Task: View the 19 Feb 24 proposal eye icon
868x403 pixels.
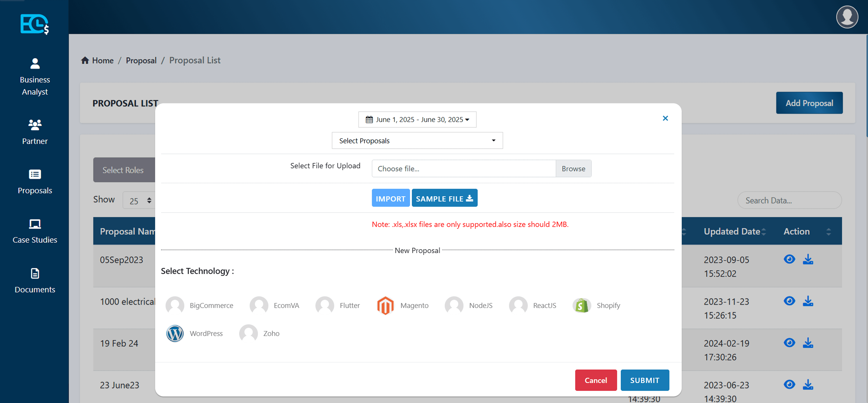Action: tap(789, 342)
